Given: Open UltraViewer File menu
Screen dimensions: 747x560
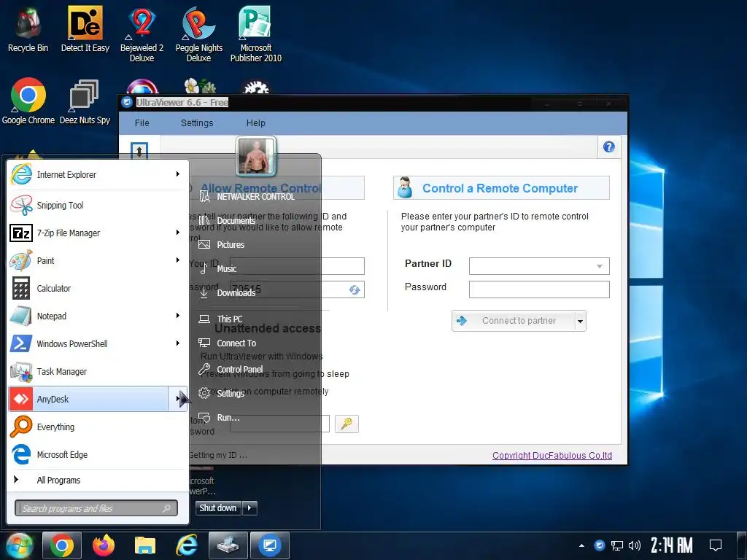Looking at the screenshot, I should 142,122.
